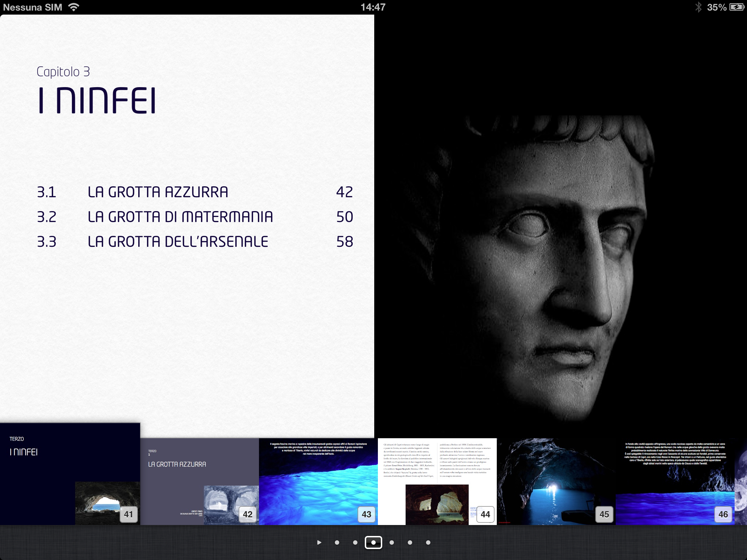Open page 43 blue water thumbnail
Image resolution: width=747 pixels, height=560 pixels.
coord(318,481)
